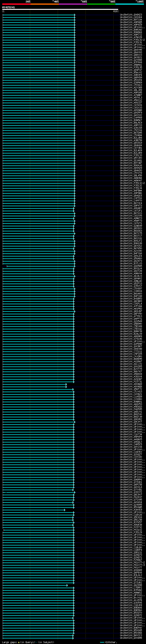146x644 pixels.
Task: Click the green ~80% identity legend bar
Action: tap(101, 4)
